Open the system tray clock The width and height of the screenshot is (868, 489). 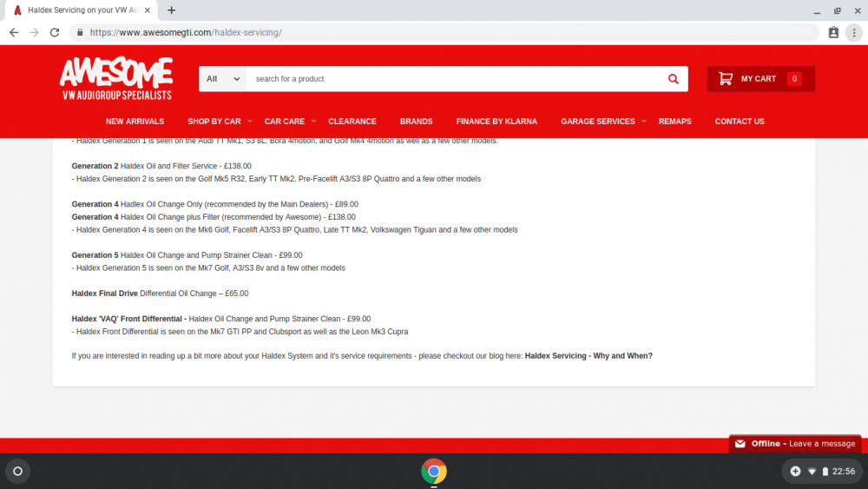click(844, 472)
